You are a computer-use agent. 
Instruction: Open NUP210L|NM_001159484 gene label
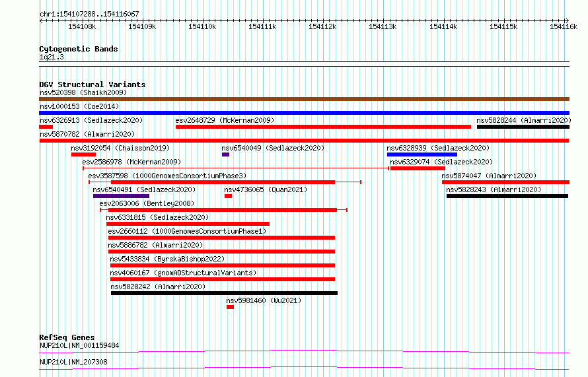(x=79, y=345)
